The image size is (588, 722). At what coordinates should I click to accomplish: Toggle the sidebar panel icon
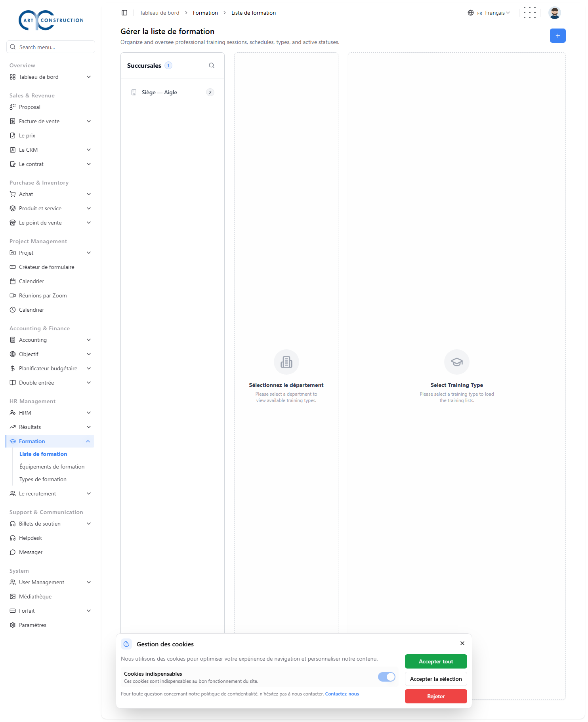[x=124, y=13]
